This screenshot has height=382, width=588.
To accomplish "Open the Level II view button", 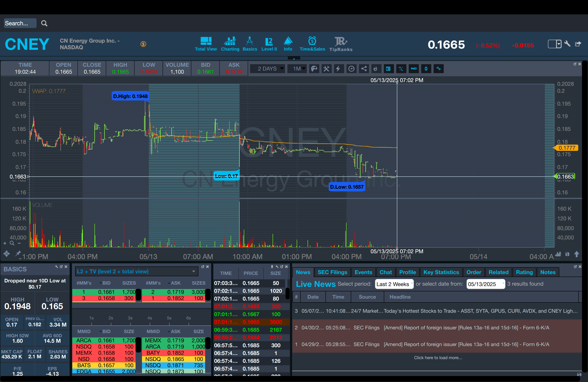I will pos(269,44).
